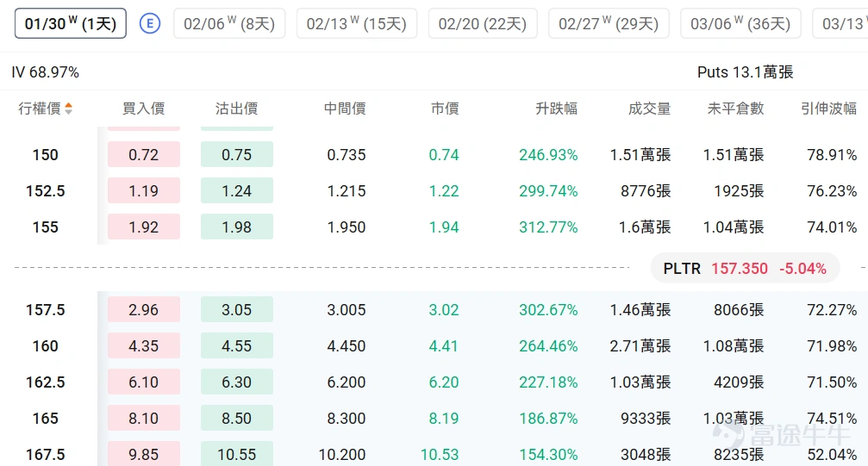868x466 pixels.
Task: Select the 01/30 W (1天) expiry tab
Action: point(71,24)
